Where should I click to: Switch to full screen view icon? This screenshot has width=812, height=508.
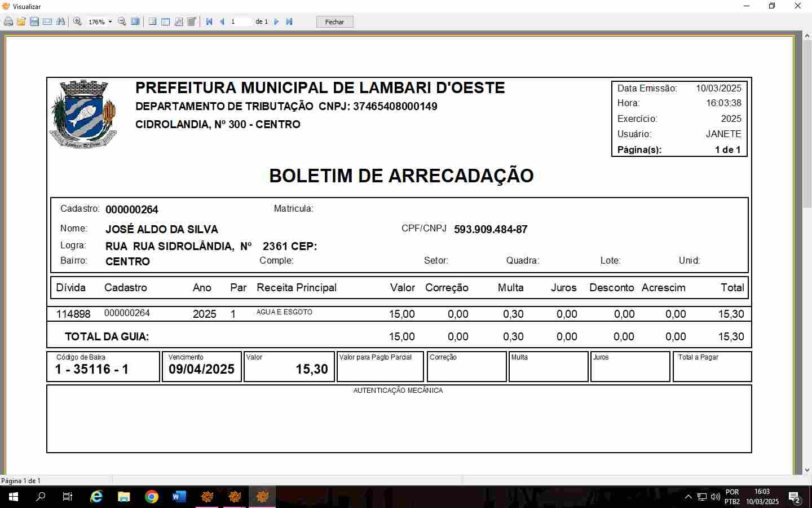[x=135, y=22]
